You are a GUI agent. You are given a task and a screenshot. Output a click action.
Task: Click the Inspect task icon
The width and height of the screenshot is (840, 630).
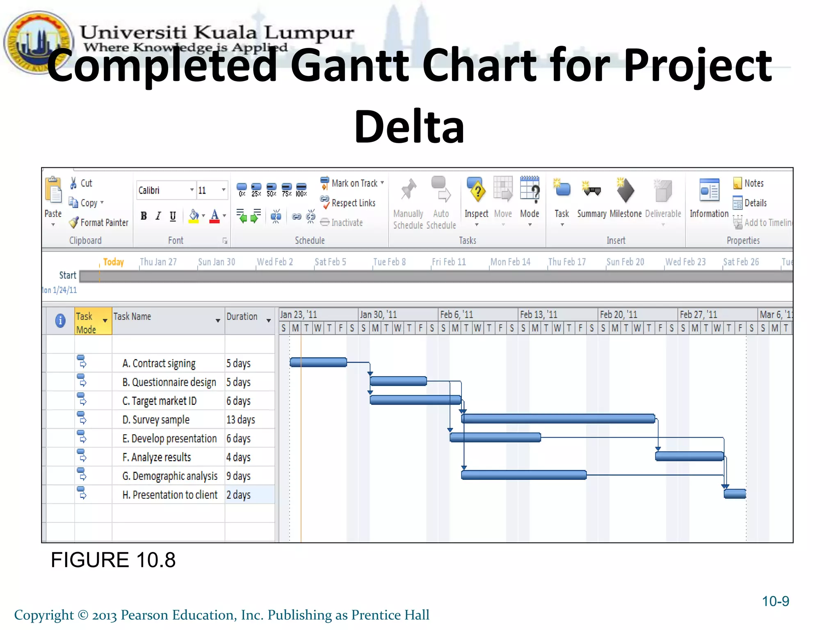coord(477,190)
